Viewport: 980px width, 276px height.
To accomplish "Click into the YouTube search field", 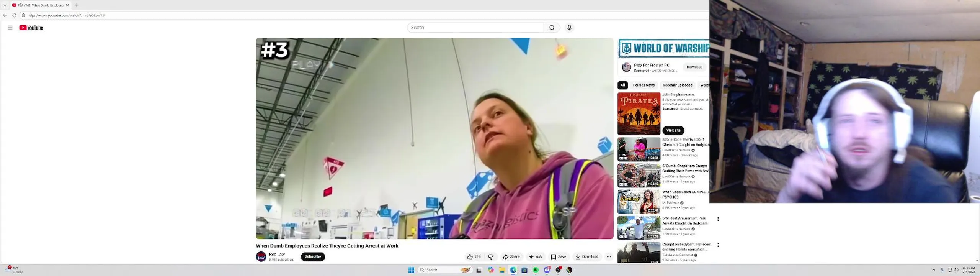I will [475, 28].
